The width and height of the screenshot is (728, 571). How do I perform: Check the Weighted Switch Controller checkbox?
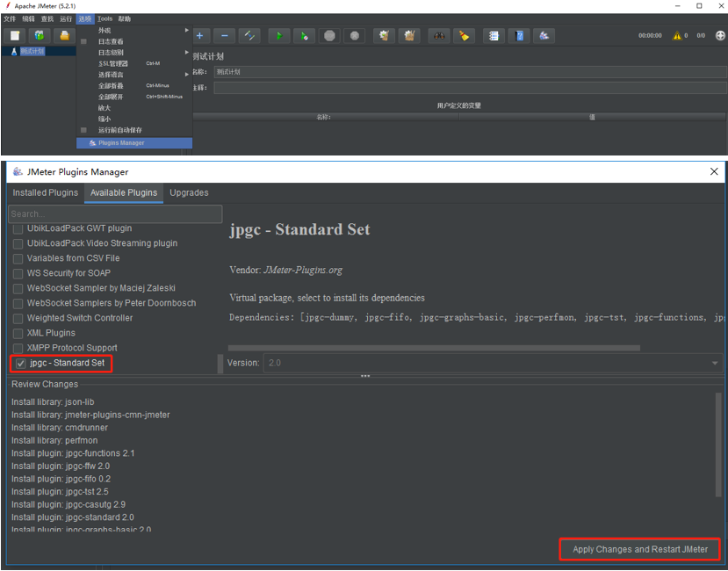(18, 318)
